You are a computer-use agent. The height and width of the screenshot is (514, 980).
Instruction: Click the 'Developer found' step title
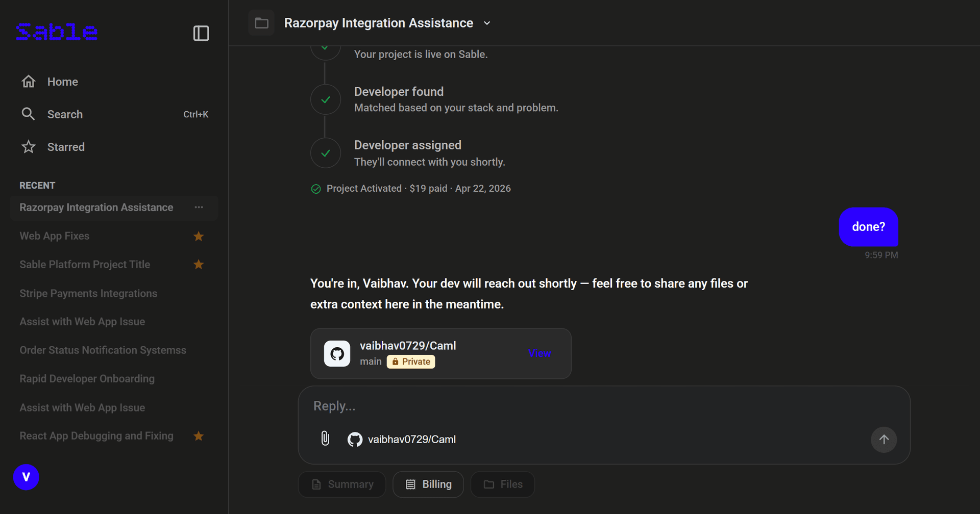coord(399,92)
